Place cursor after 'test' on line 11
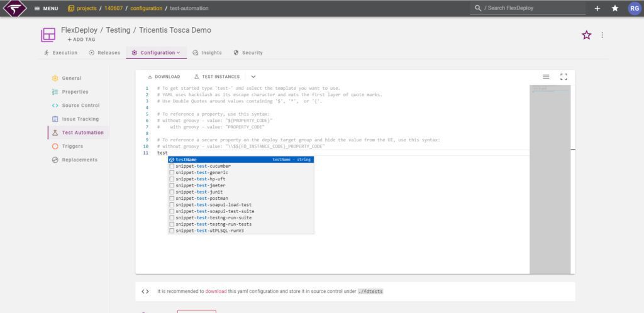The height and width of the screenshot is (313, 644). coord(167,153)
